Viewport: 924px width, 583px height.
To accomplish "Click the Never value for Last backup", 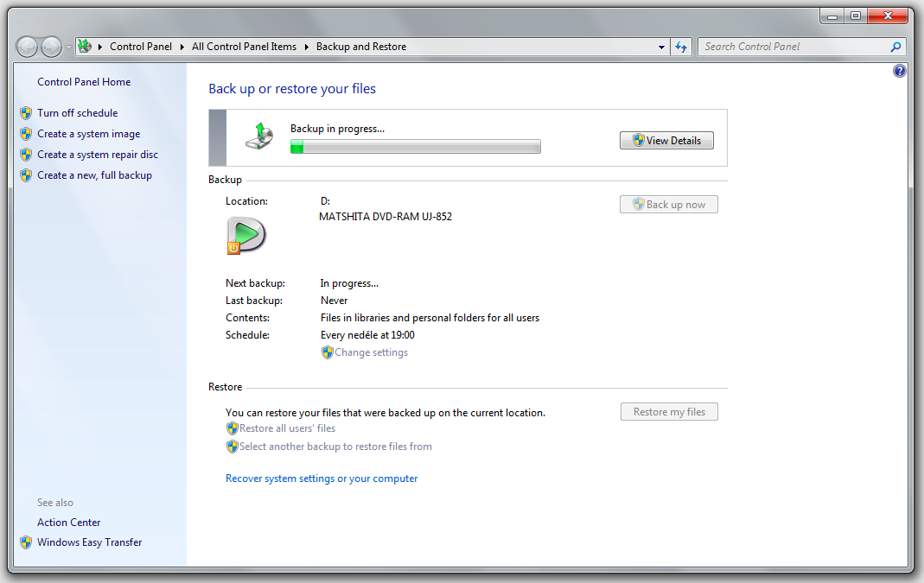I will (x=334, y=301).
